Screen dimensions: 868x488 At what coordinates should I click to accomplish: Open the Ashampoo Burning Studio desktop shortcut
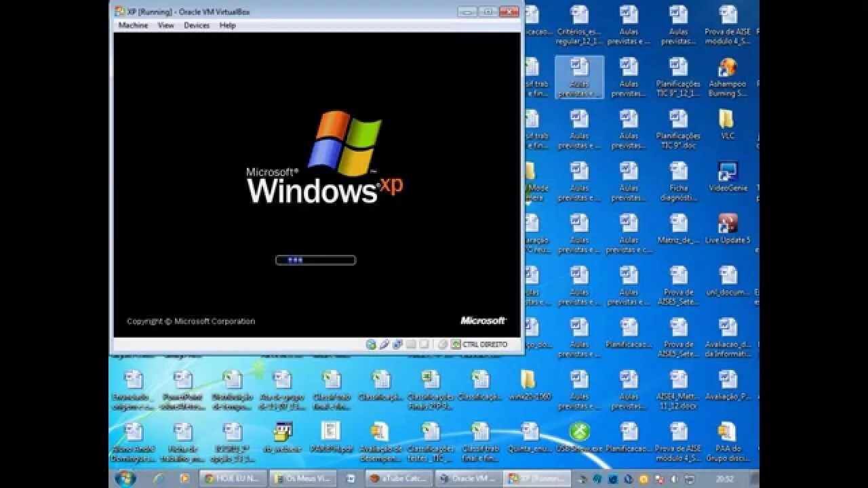pyautogui.click(x=727, y=77)
